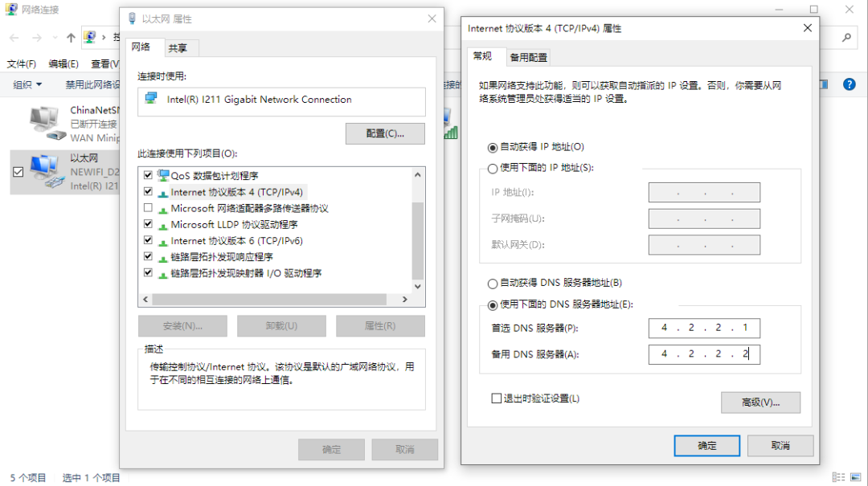Viewport: 868px width, 486px height.
Task: Click horizontal scroll left arrow in items list
Action: pos(145,299)
